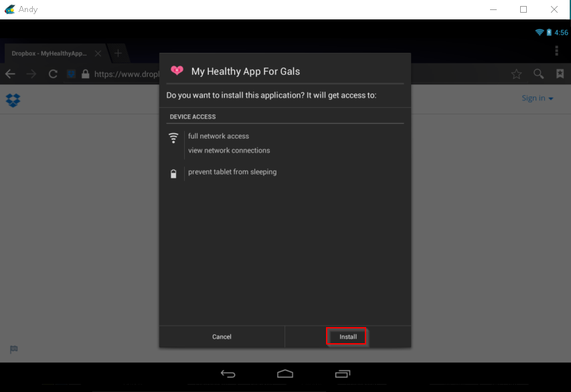This screenshot has height=392, width=571.
Task: Select the 'full network access' permission
Action: coord(218,136)
